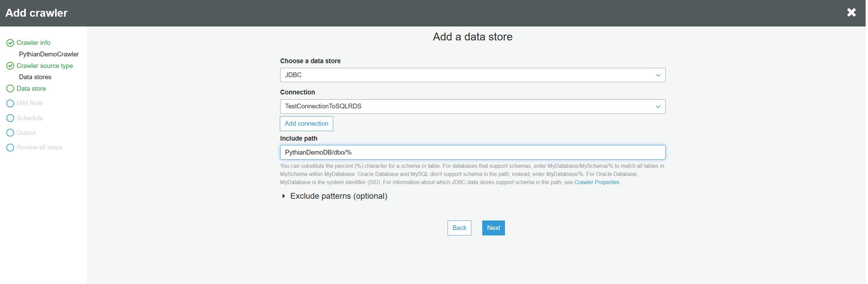Click into the Include path text field
The height and width of the screenshot is (284, 868).
[472, 153]
